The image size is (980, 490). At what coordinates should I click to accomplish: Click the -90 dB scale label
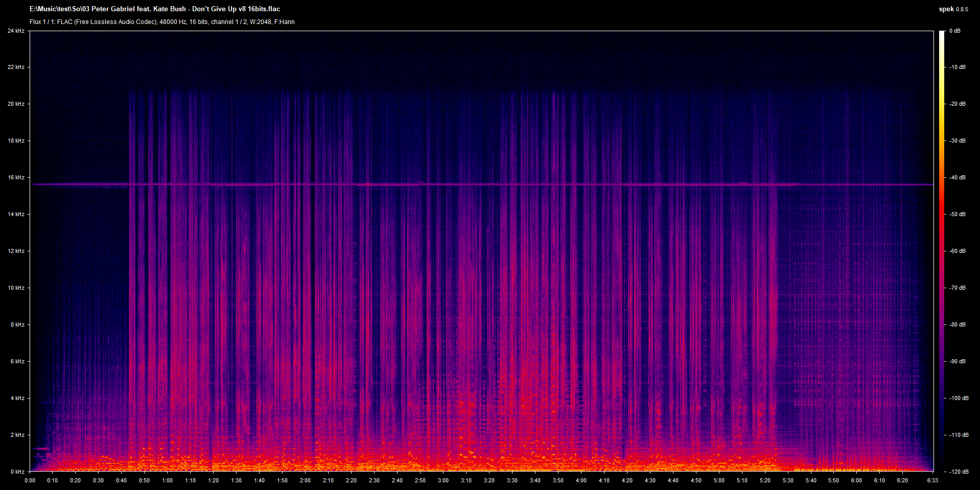tap(957, 362)
